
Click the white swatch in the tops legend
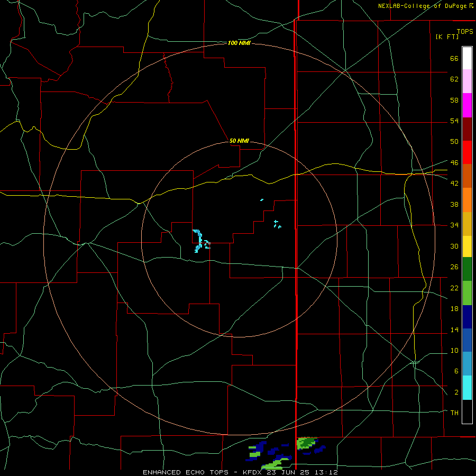[467, 58]
